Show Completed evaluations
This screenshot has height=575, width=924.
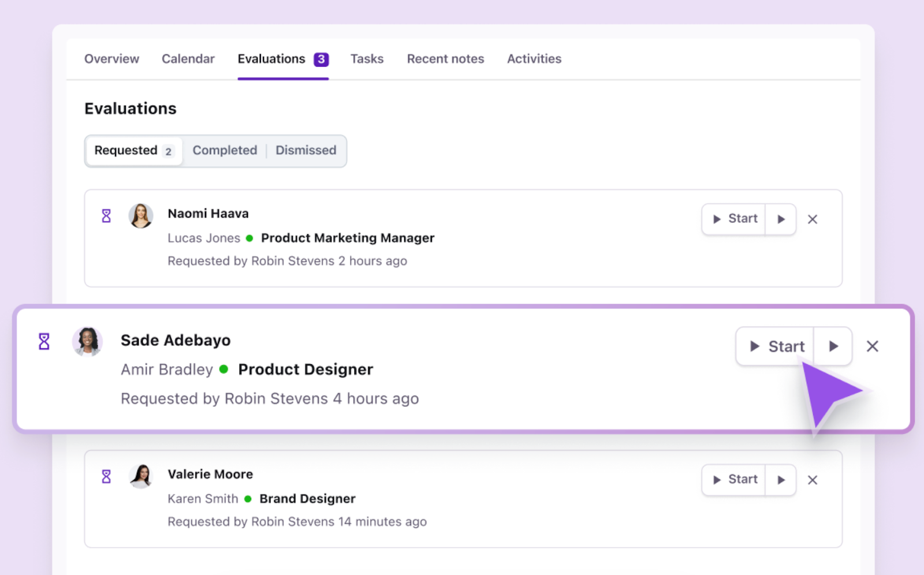point(225,151)
